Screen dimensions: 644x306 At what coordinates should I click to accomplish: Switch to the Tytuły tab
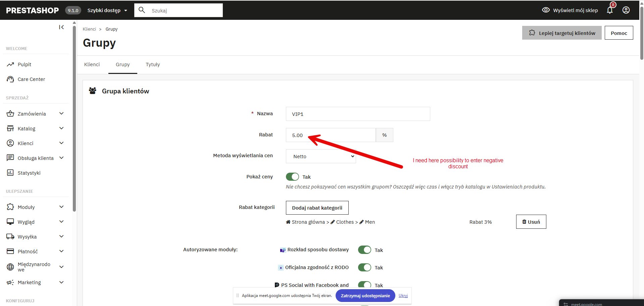[x=153, y=64]
